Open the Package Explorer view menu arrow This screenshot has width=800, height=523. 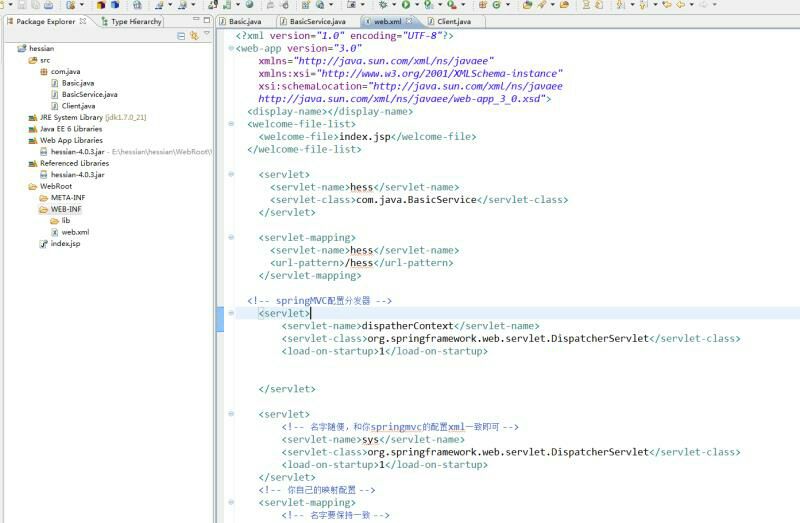207,35
